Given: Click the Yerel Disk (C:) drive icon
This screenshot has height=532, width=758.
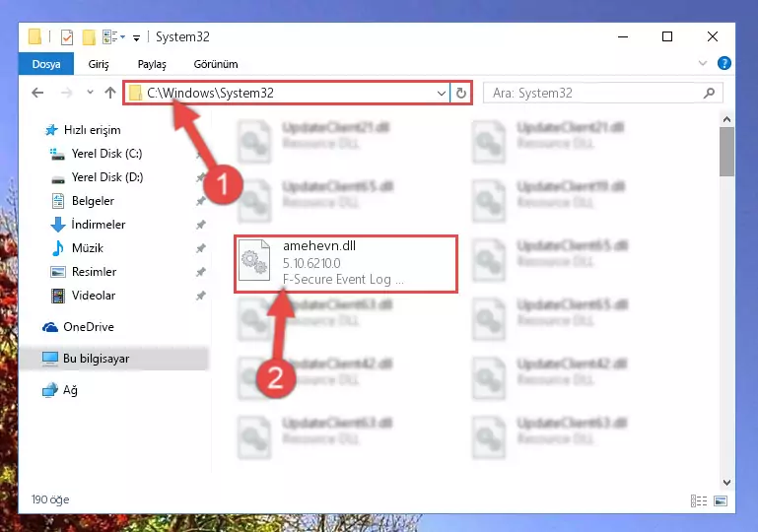Looking at the screenshot, I should [x=57, y=154].
